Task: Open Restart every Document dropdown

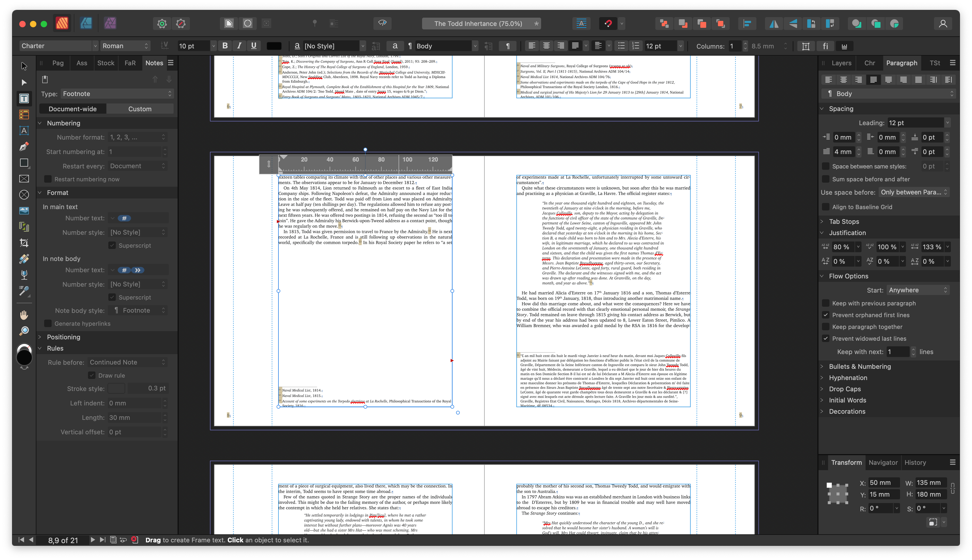Action: (137, 166)
